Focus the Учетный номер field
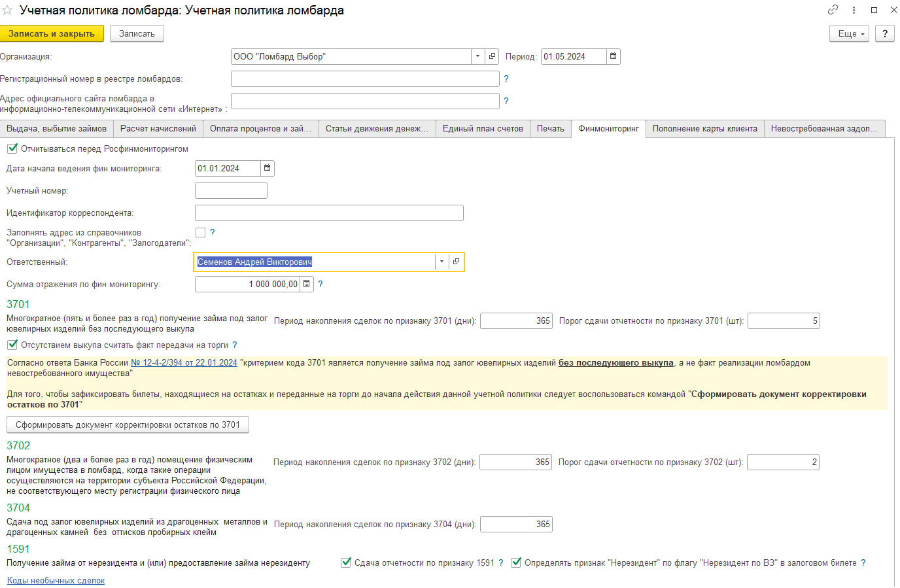 coord(231,190)
